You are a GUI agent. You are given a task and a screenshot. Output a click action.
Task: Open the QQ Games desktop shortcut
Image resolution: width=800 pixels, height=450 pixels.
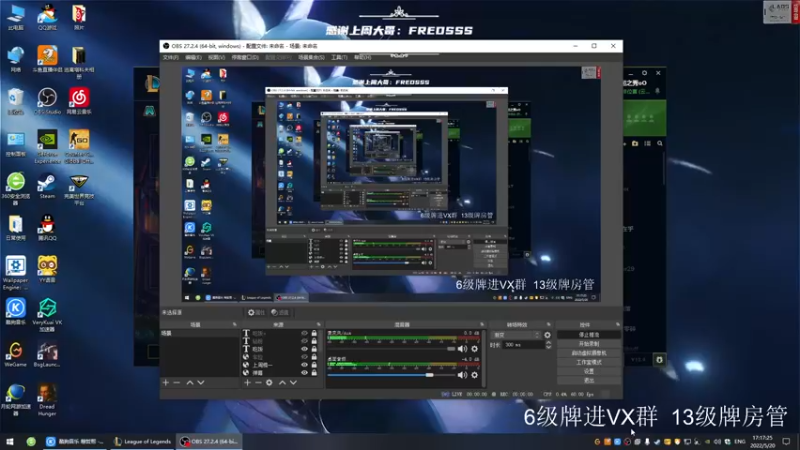tap(47, 17)
